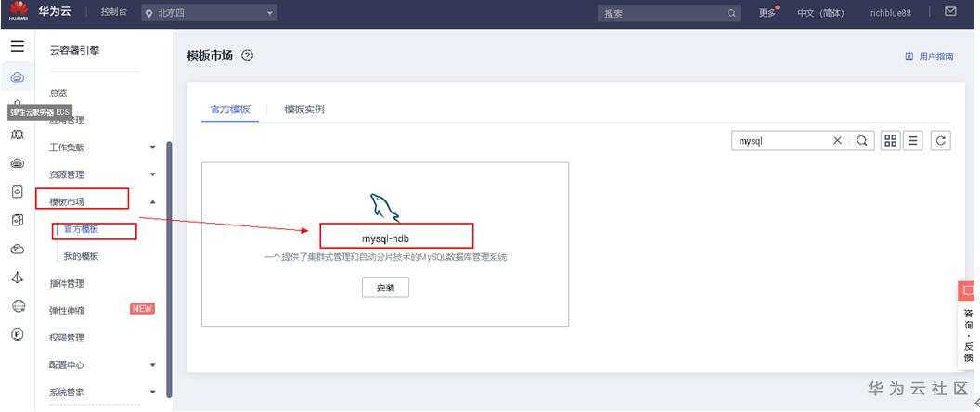Screen dimensions: 980x412
Task: Clear the mysql search text with X
Action: tap(837, 141)
